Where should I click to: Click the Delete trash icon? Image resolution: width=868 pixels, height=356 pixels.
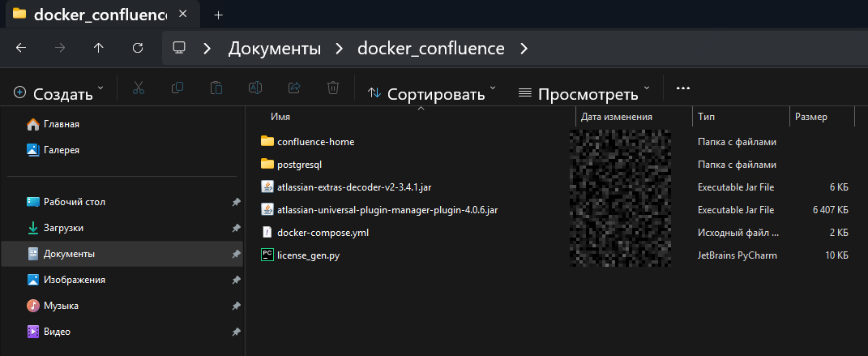(x=333, y=88)
